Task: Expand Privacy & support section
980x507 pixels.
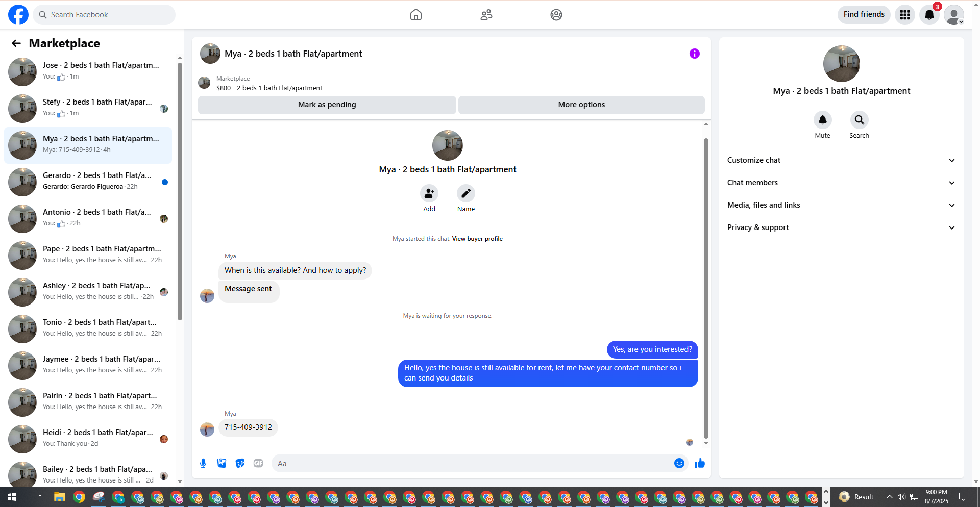Action: point(841,227)
